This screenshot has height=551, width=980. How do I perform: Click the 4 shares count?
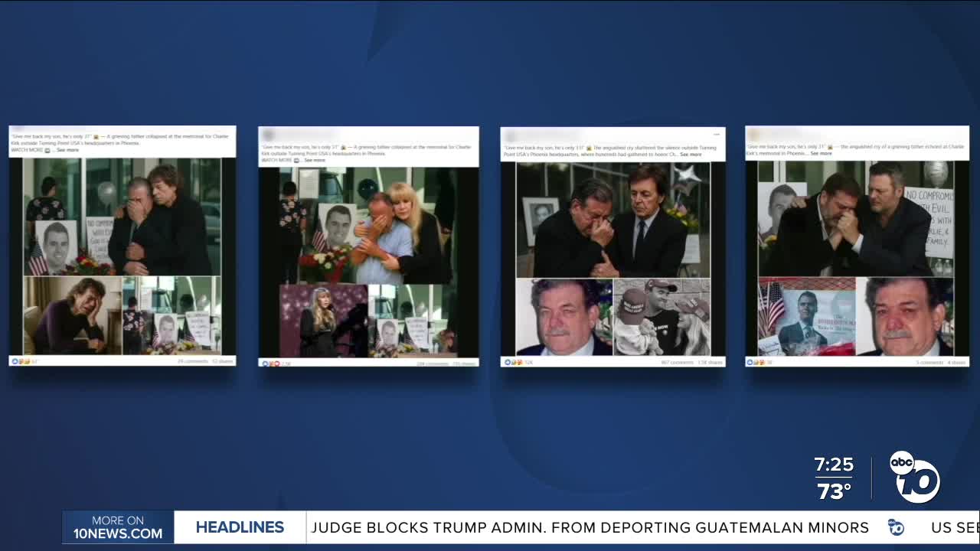(x=957, y=362)
